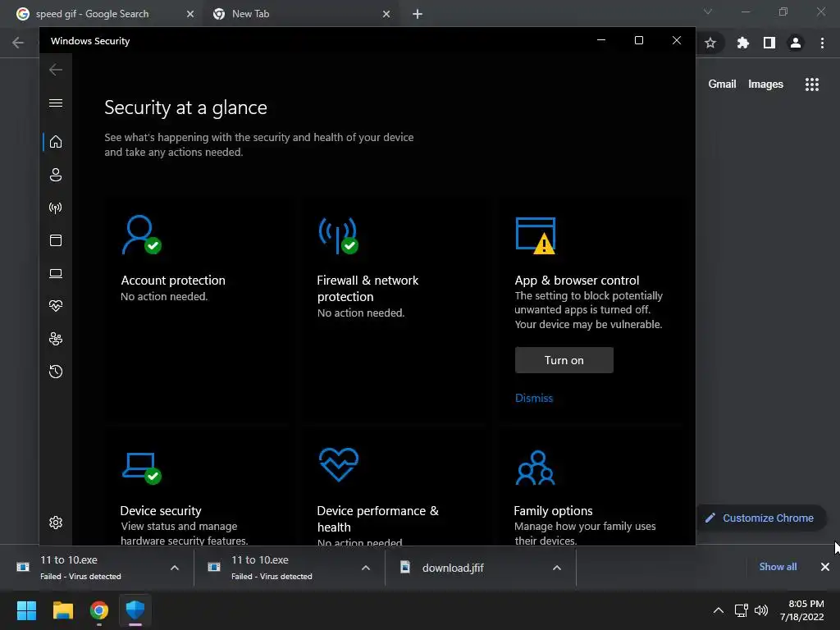Close the New Tab tab
The width and height of the screenshot is (840, 630).
[386, 14]
